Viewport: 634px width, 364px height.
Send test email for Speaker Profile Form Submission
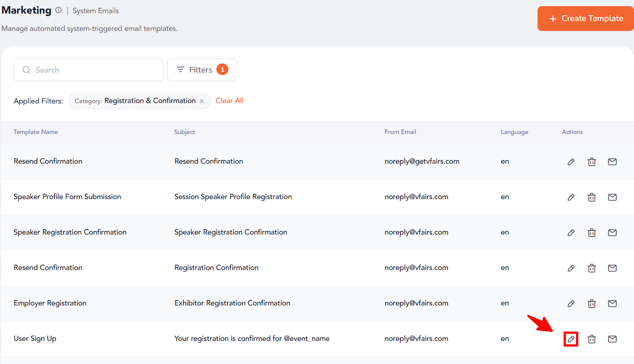(612, 197)
